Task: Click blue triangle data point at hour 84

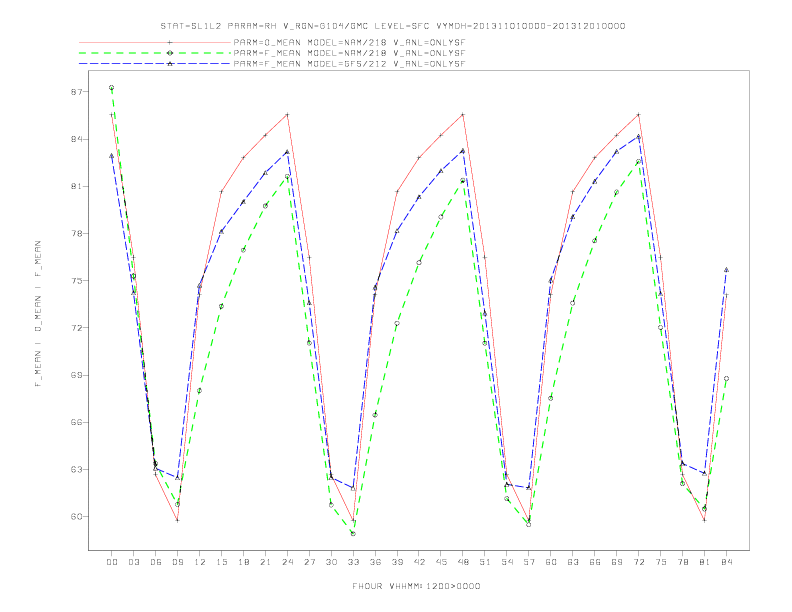Action: tap(726, 270)
